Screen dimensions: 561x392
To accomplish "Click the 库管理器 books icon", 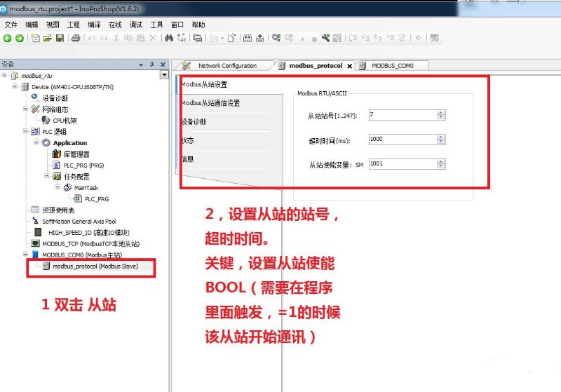I will [57, 154].
